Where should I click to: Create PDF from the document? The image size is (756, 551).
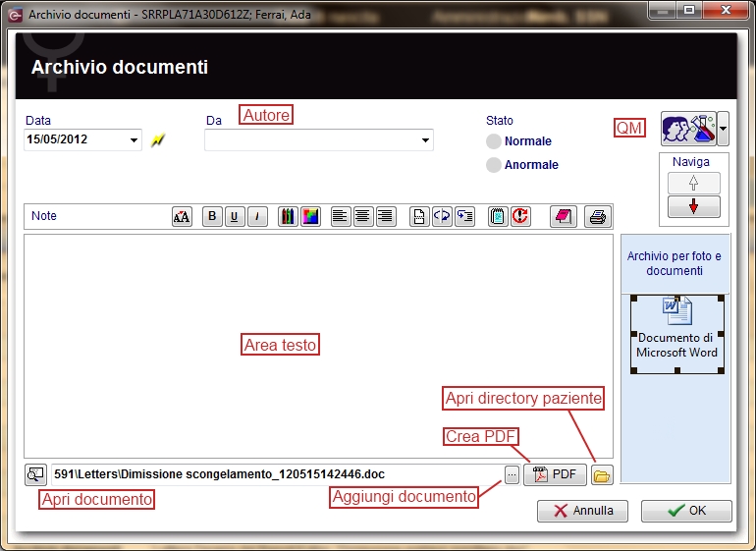(x=555, y=474)
